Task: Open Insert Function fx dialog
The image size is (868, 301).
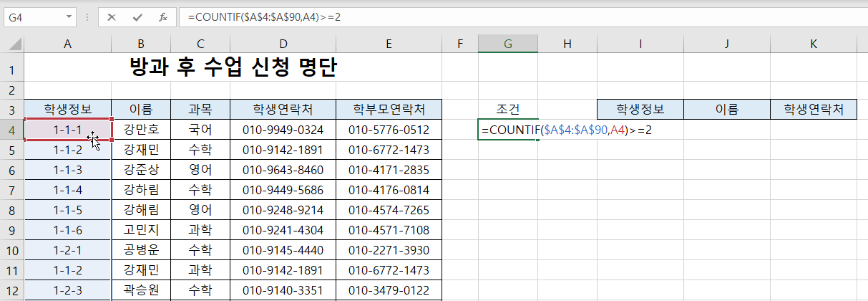Action: point(163,16)
